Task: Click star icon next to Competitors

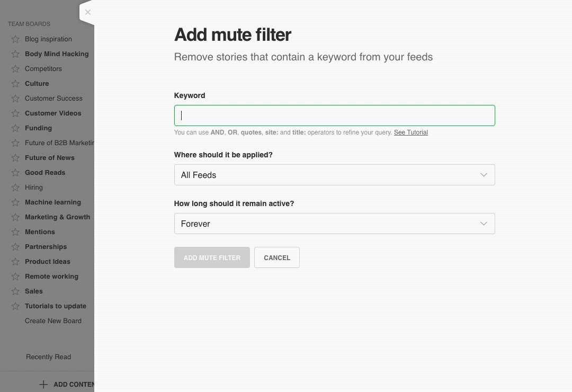Action: tap(15, 69)
